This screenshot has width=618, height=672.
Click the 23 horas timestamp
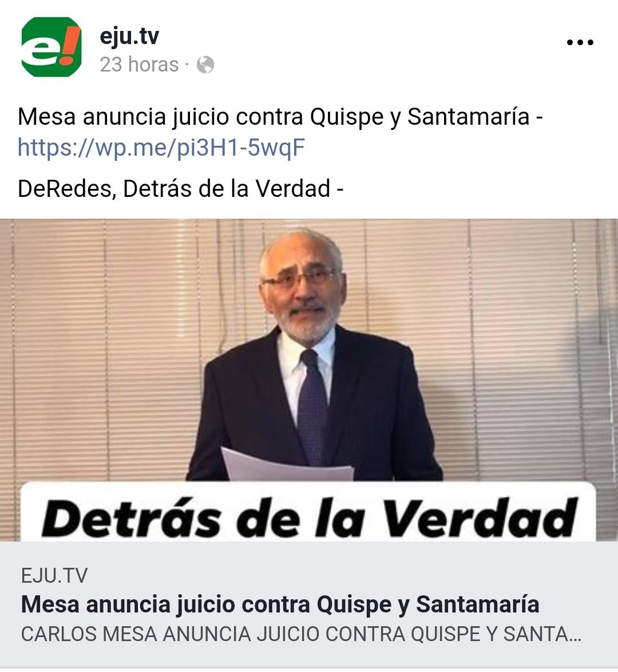[139, 65]
